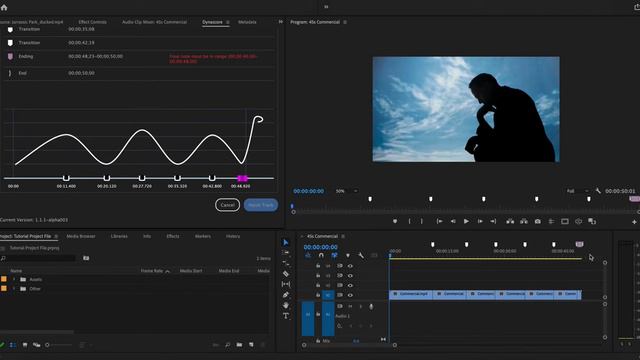Viewport: 640px width, 360px height.
Task: Lock video track V4
Action: 318,266
